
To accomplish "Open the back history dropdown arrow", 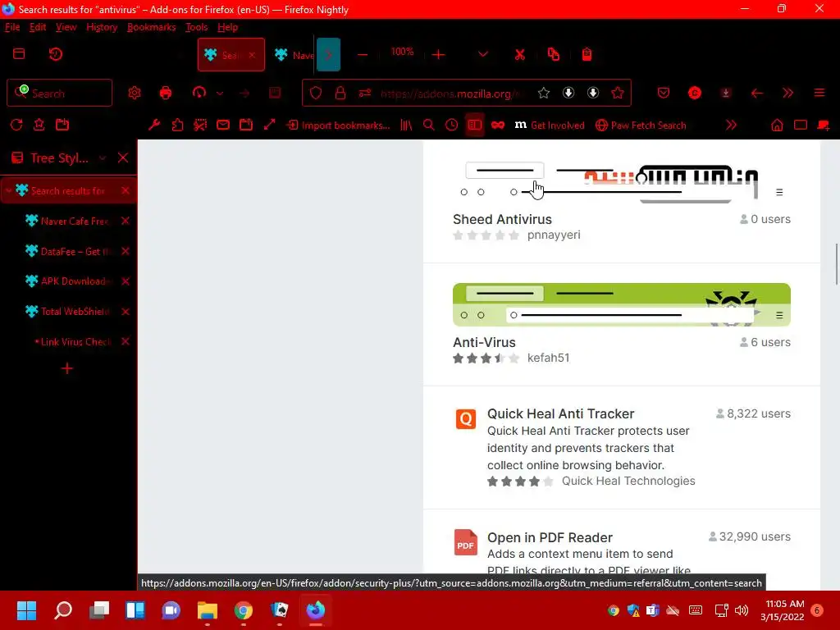I will (x=220, y=94).
